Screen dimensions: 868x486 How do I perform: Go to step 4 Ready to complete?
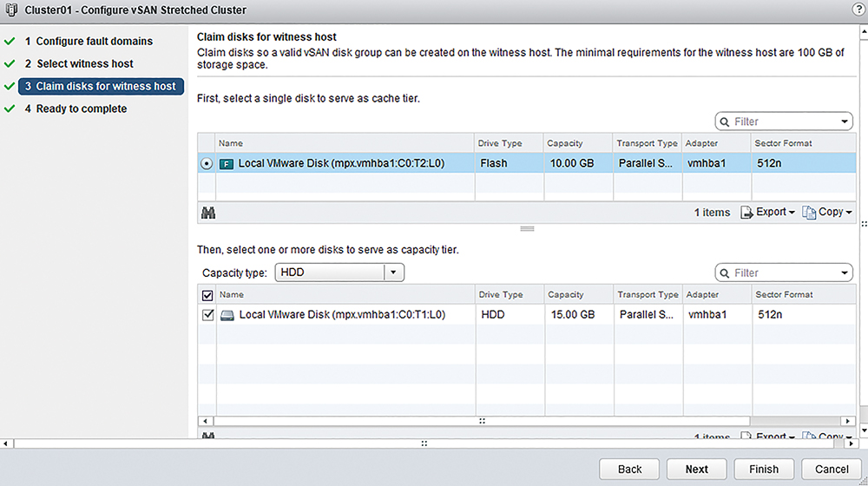[76, 109]
